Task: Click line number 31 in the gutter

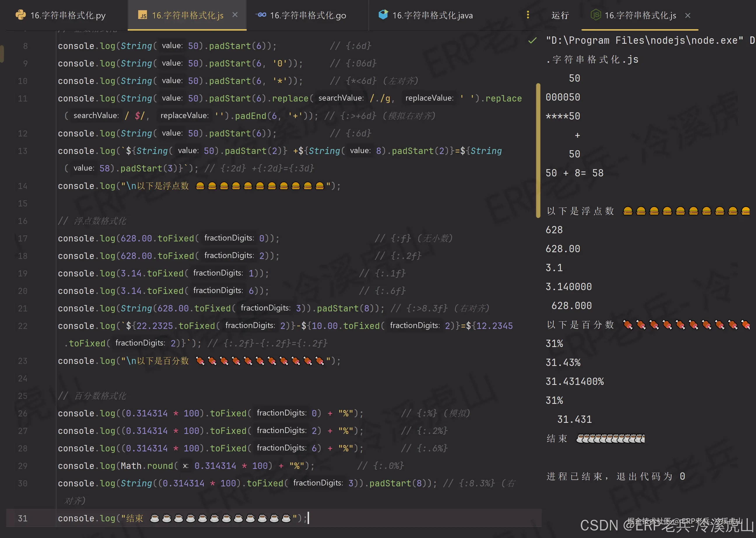Action: (x=23, y=518)
